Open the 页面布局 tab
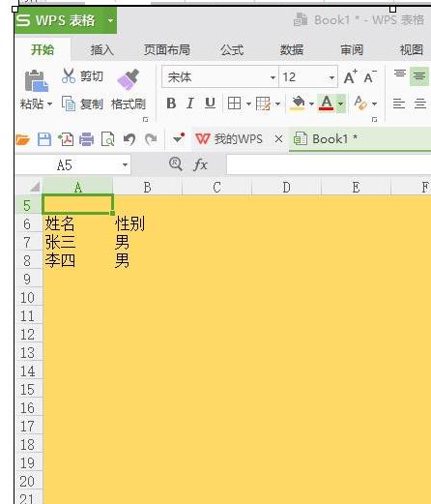The width and height of the screenshot is (431, 504). pos(167,50)
